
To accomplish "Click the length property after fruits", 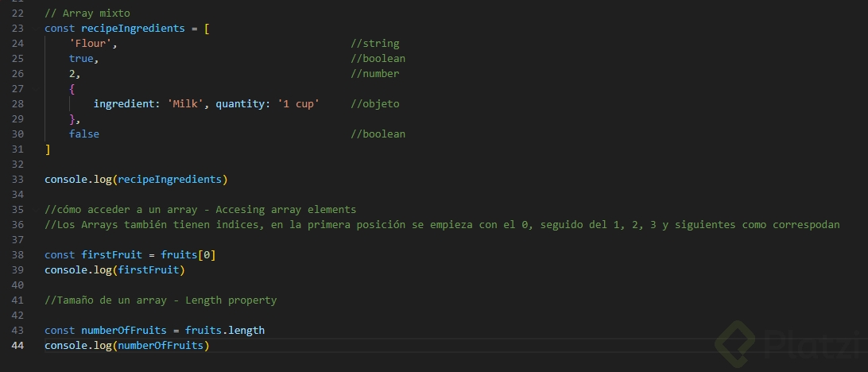I will [246, 331].
